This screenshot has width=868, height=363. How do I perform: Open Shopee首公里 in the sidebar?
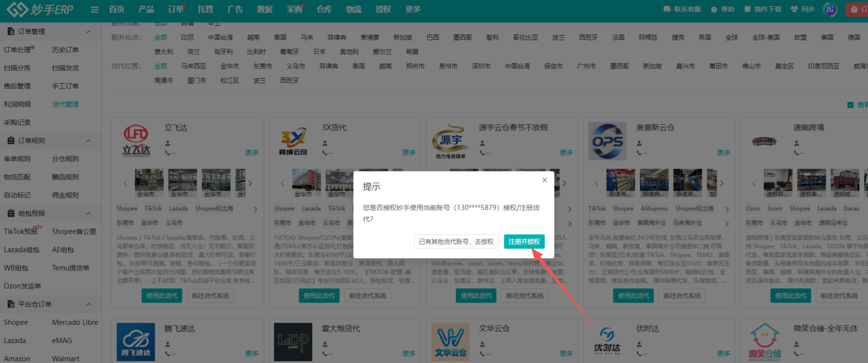[x=74, y=231]
